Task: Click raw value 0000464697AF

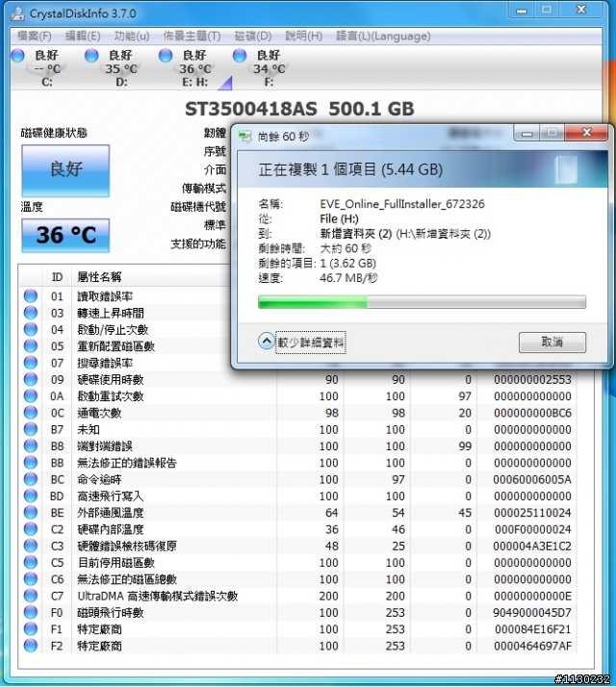Action: [532, 646]
